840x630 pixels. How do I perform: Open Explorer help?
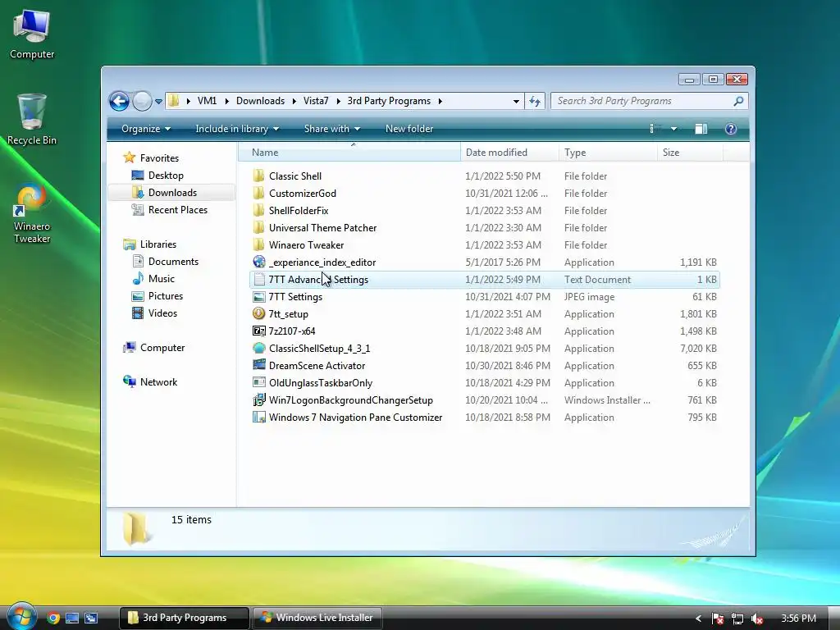[x=731, y=129]
